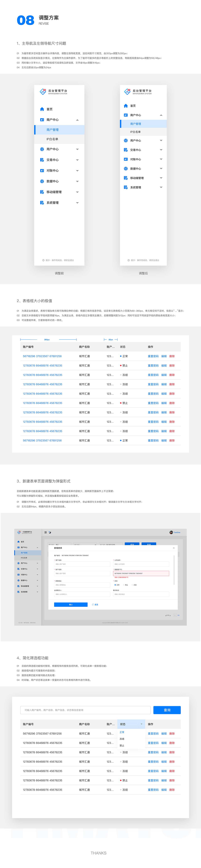Click the 数据中心 icon in 调整后 sidebar

(x=125, y=168)
